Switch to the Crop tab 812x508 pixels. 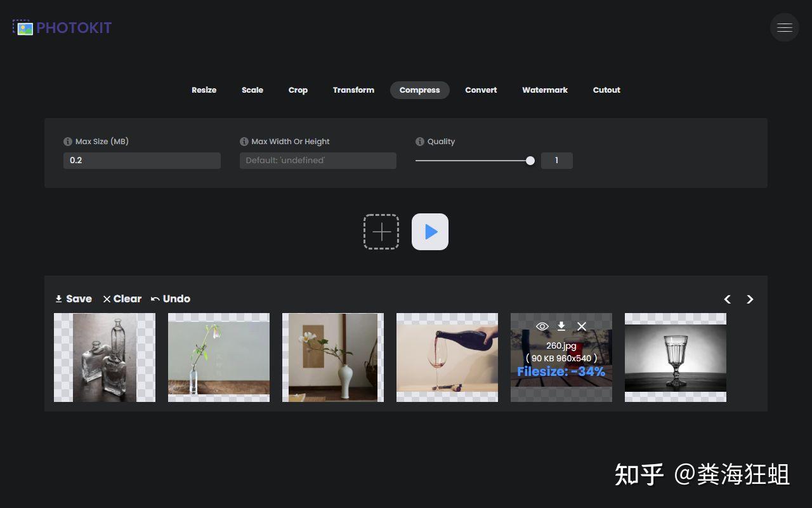click(x=298, y=90)
